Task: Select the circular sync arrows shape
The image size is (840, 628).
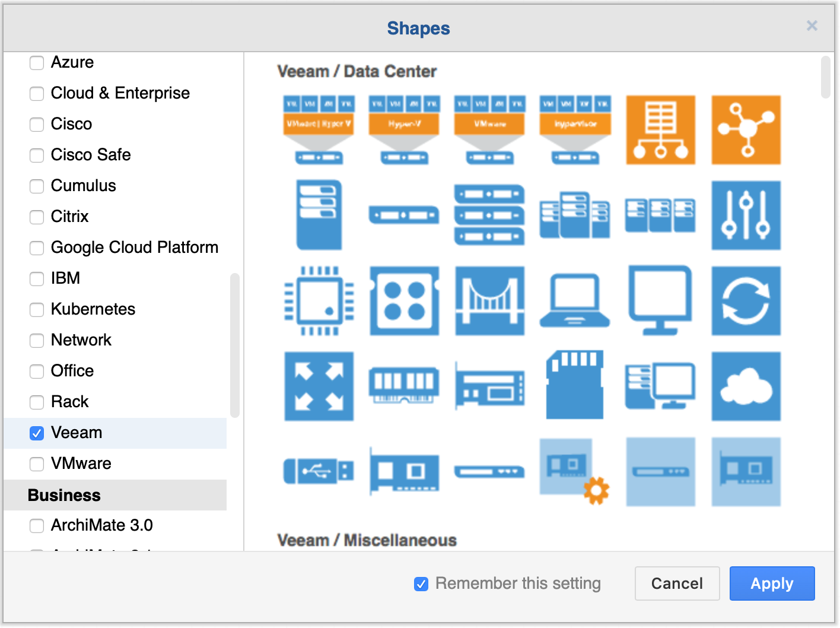Action: point(746,301)
